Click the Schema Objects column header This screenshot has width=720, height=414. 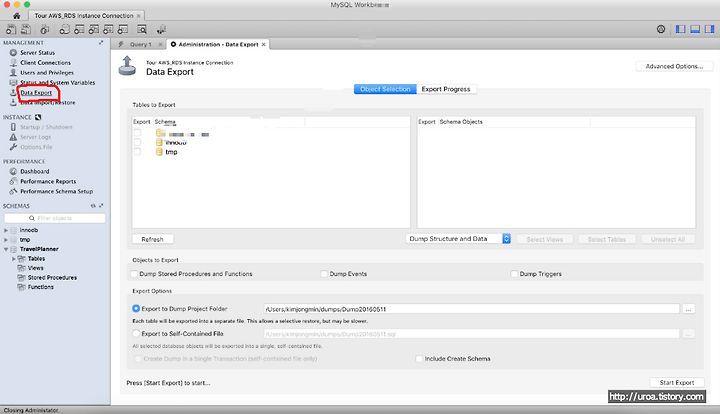click(461, 122)
